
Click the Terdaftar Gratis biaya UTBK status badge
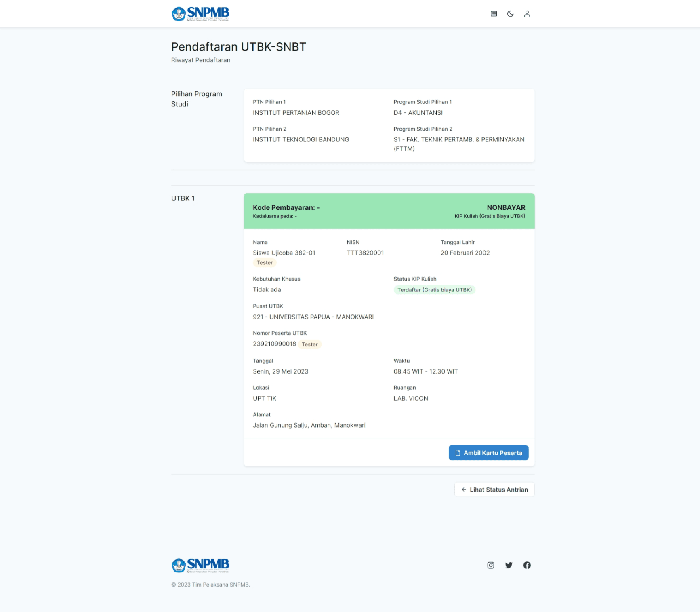tap(434, 290)
